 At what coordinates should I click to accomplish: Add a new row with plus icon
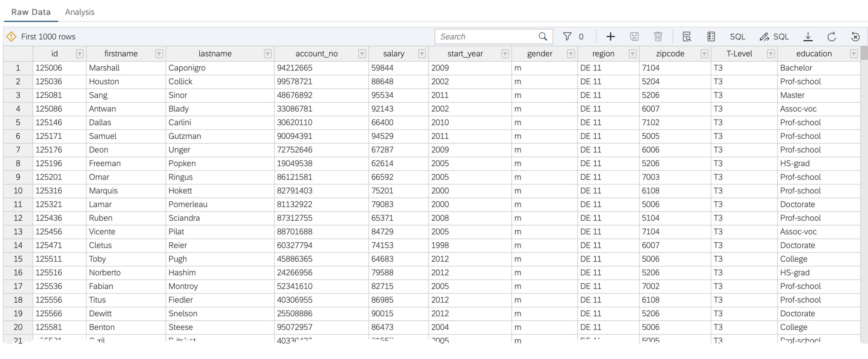610,37
